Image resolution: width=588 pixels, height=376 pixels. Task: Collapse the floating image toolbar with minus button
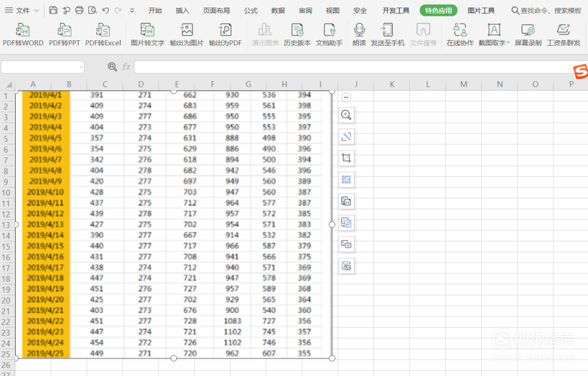point(346,98)
